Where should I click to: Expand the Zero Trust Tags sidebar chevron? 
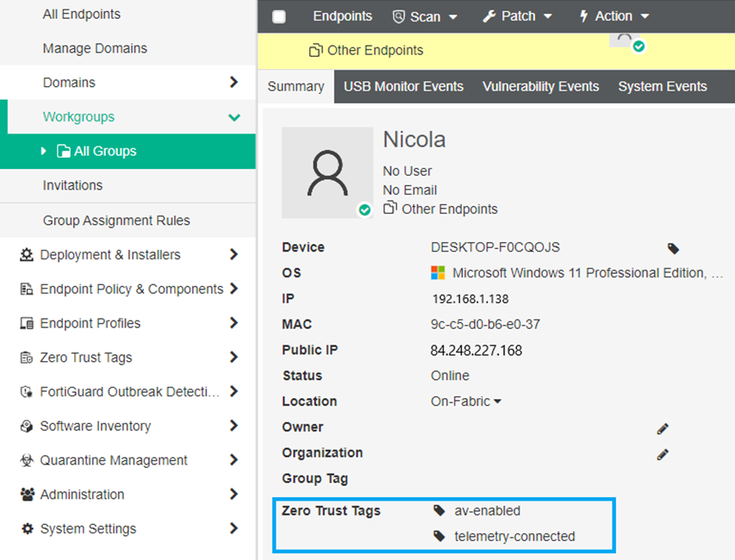234,357
